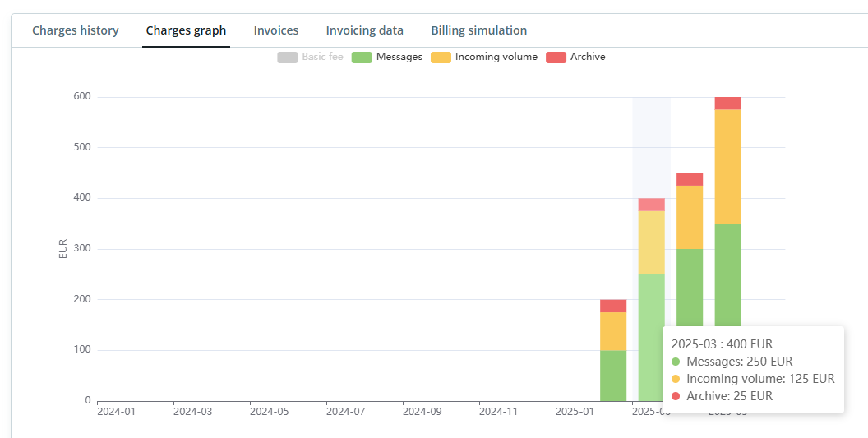Click the red Archive legend swatch
This screenshot has height=438, width=868.
tap(556, 57)
